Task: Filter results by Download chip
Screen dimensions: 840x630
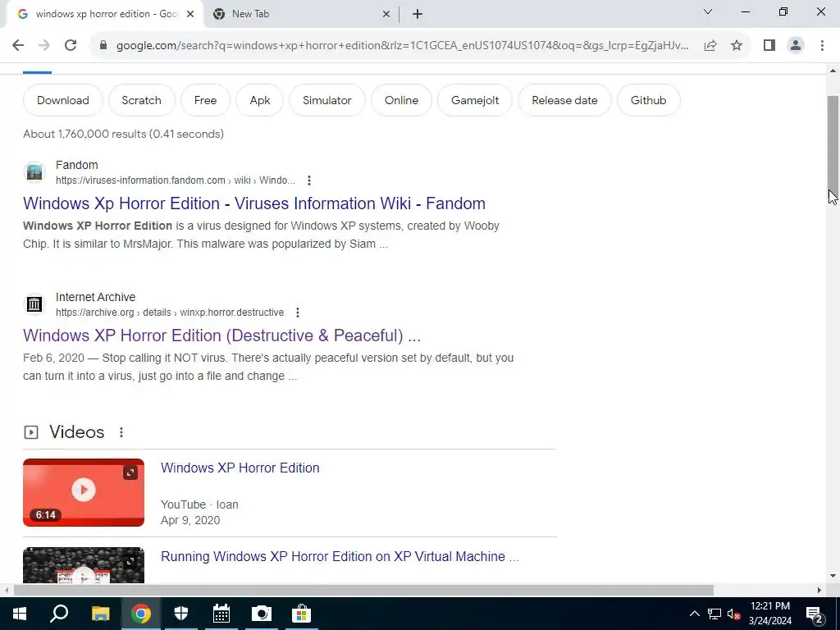Action: point(62,100)
